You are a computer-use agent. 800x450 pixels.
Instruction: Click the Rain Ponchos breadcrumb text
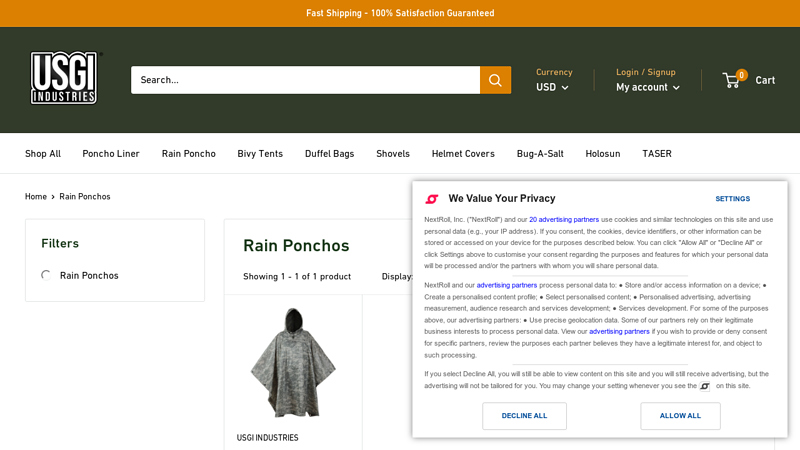point(85,196)
